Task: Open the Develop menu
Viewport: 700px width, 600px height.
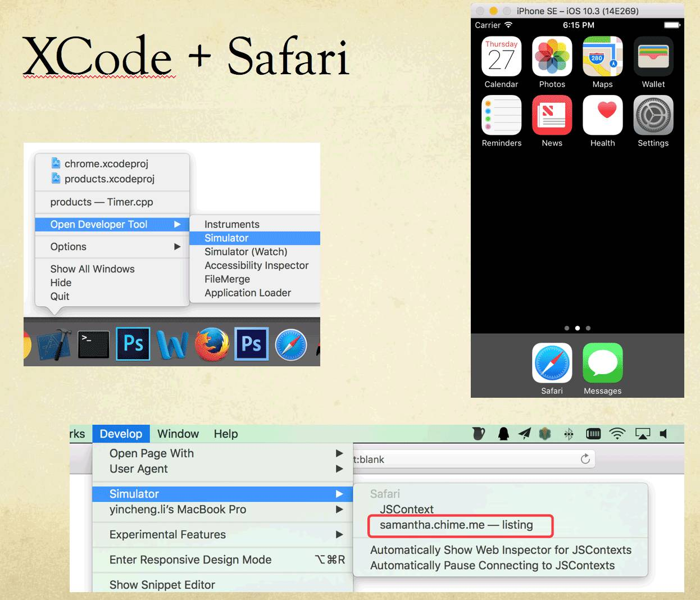Action: click(121, 434)
